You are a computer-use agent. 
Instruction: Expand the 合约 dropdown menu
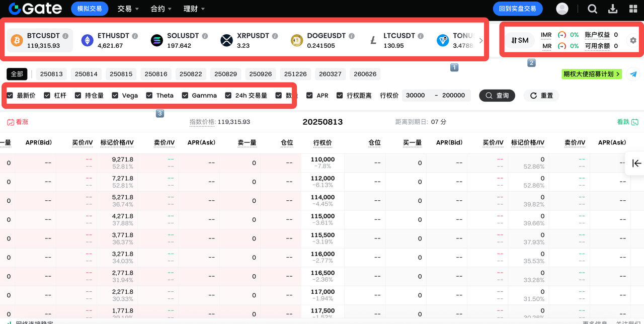pyautogui.click(x=161, y=9)
